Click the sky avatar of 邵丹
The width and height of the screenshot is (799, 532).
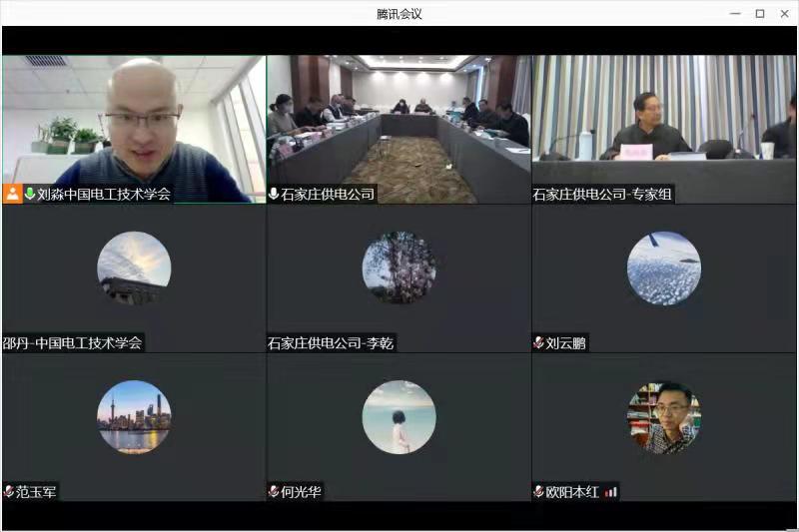coord(134,267)
